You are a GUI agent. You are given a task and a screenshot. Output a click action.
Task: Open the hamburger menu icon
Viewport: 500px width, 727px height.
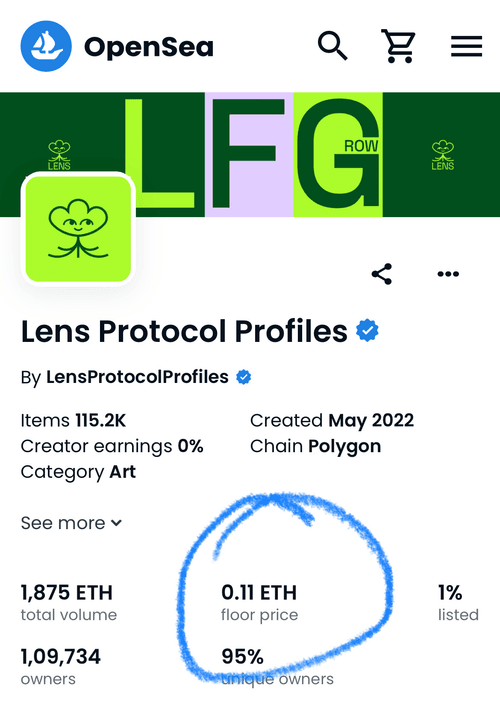coord(466,46)
